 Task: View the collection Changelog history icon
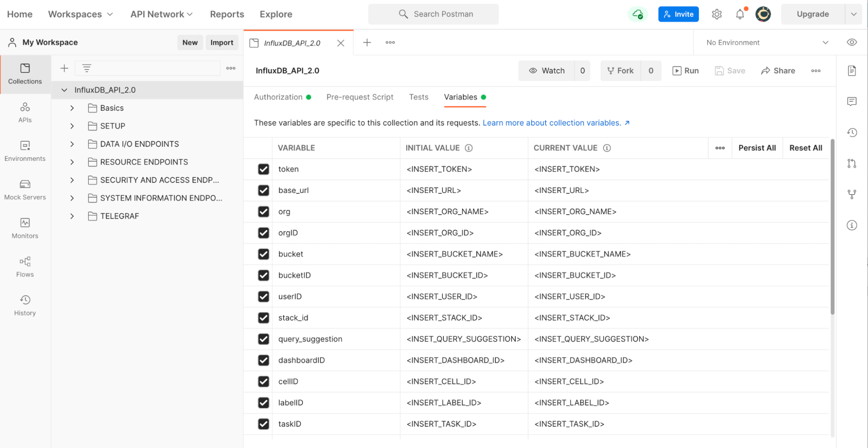852,133
